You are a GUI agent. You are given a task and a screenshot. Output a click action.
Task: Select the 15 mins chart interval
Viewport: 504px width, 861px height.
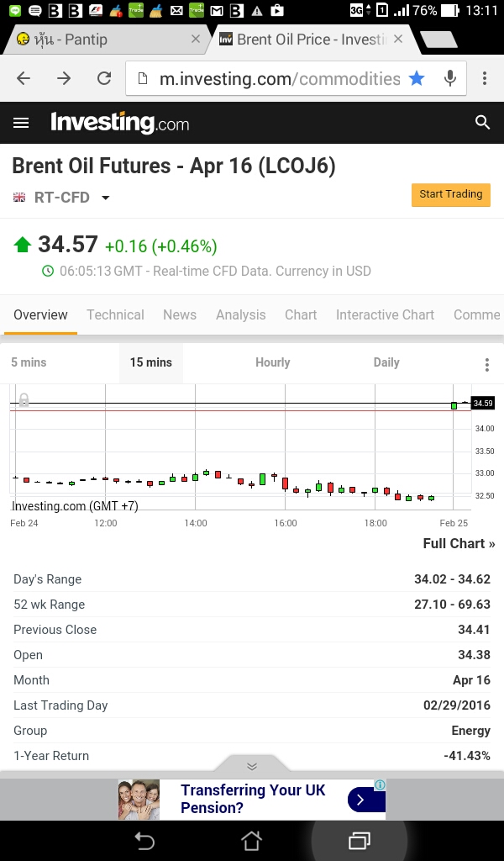151,362
